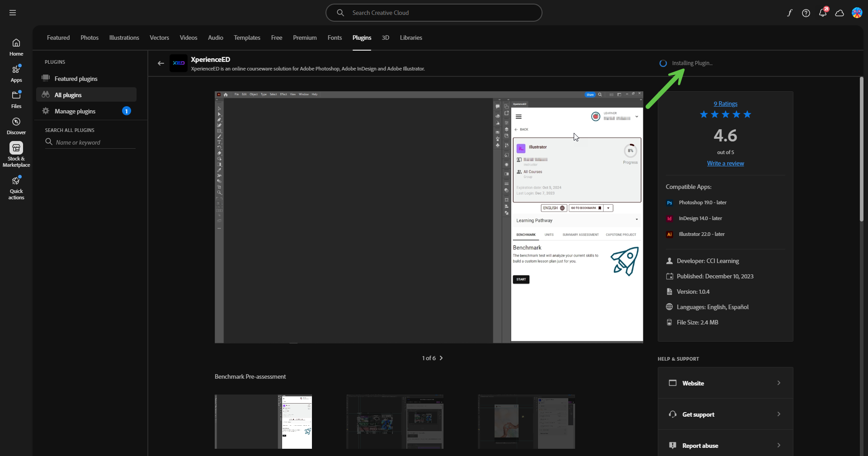Click the Search Creative Cloud field
This screenshot has width=868, height=456.
[x=434, y=13]
